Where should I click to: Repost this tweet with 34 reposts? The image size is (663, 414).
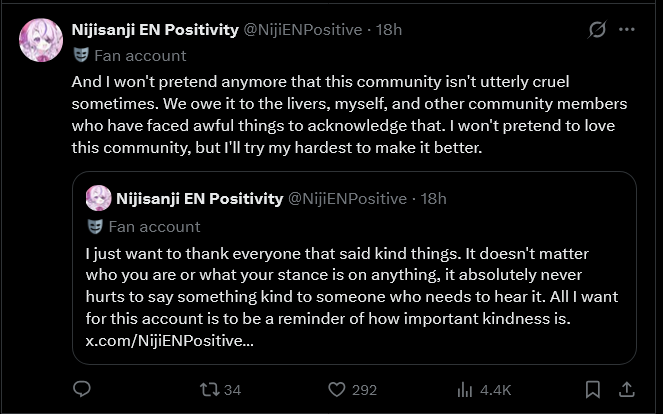(209, 389)
